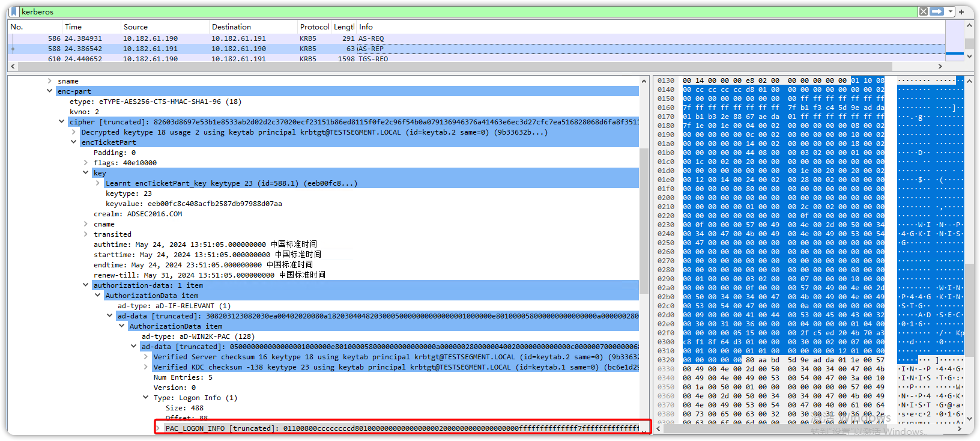Expand the cname node

[85, 224]
